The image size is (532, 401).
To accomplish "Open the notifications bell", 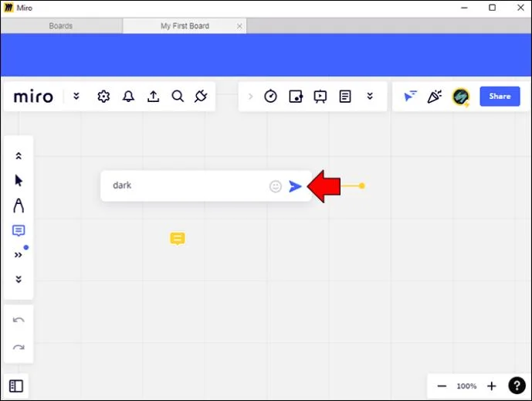I will click(128, 97).
